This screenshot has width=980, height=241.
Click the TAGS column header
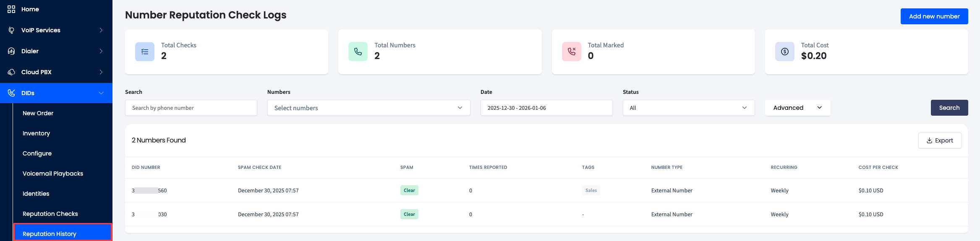click(x=588, y=167)
